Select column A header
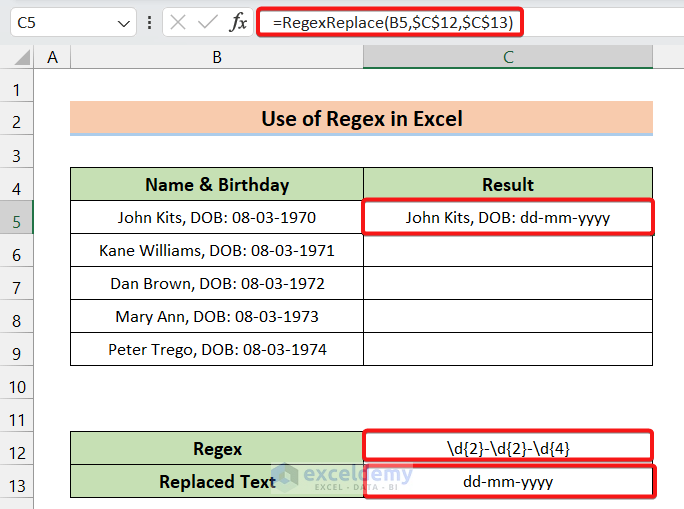The width and height of the screenshot is (684, 509). coord(52,58)
